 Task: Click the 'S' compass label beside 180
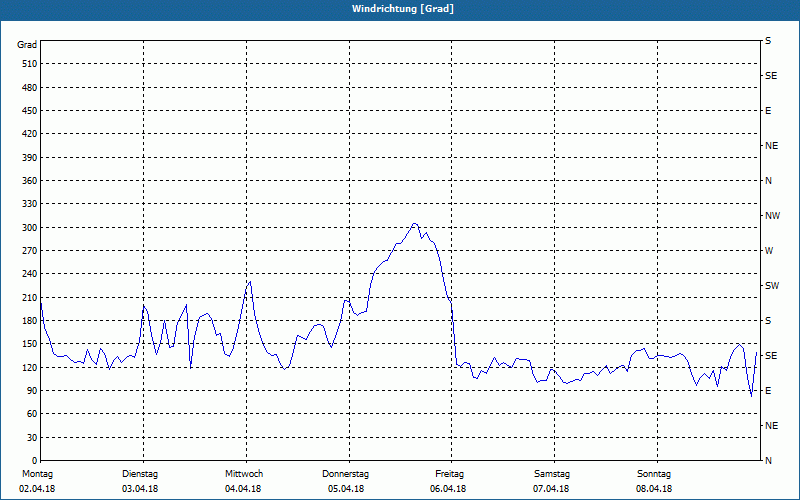tap(768, 321)
